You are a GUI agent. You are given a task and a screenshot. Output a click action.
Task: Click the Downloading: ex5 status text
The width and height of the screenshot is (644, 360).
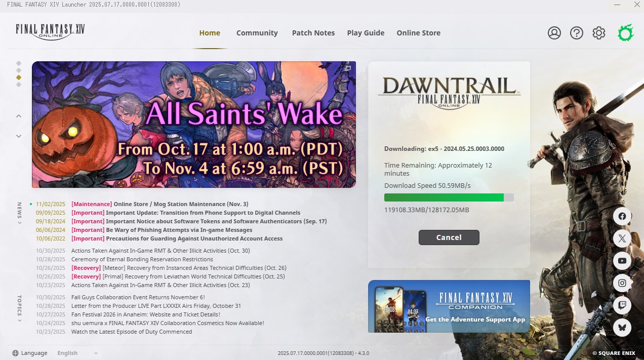pos(444,149)
